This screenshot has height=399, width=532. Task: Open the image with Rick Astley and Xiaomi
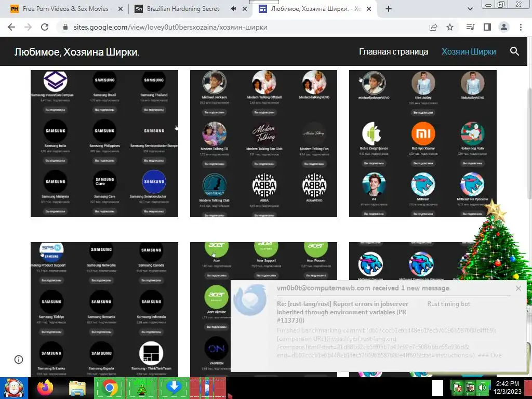coord(423,143)
